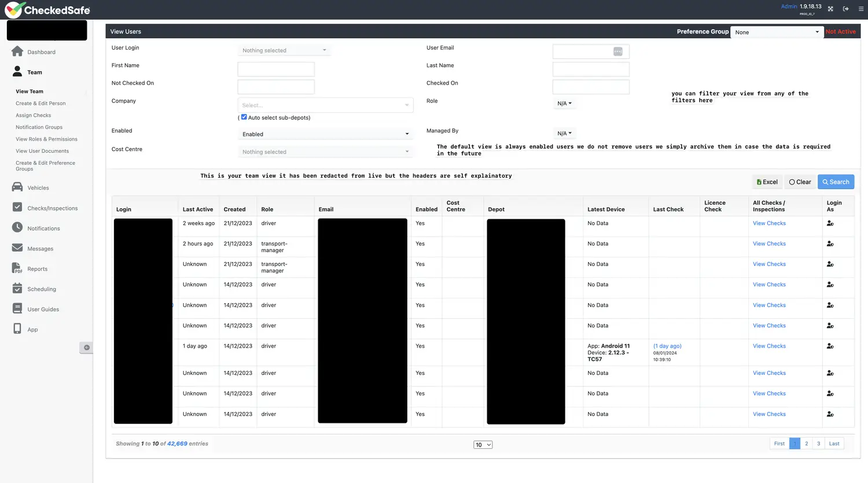Click the fullscreen expand icon in header
This screenshot has height=483, width=868.
pos(830,9)
